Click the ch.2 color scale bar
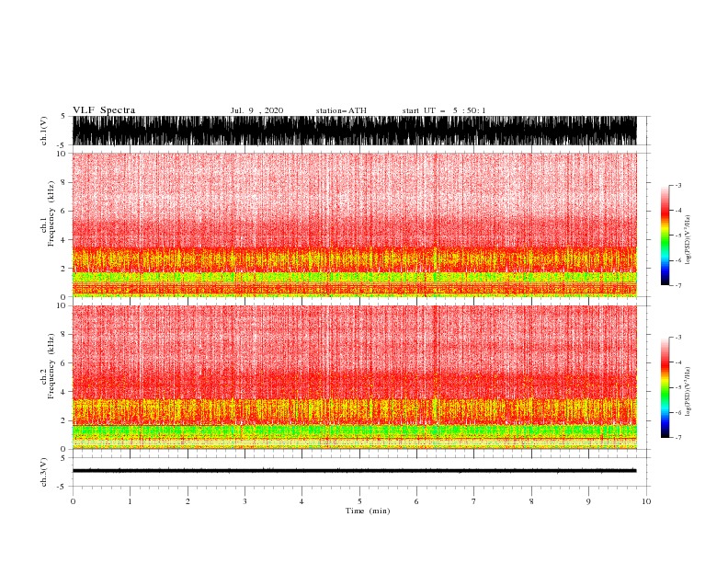The width and height of the screenshot is (728, 563). (x=665, y=387)
